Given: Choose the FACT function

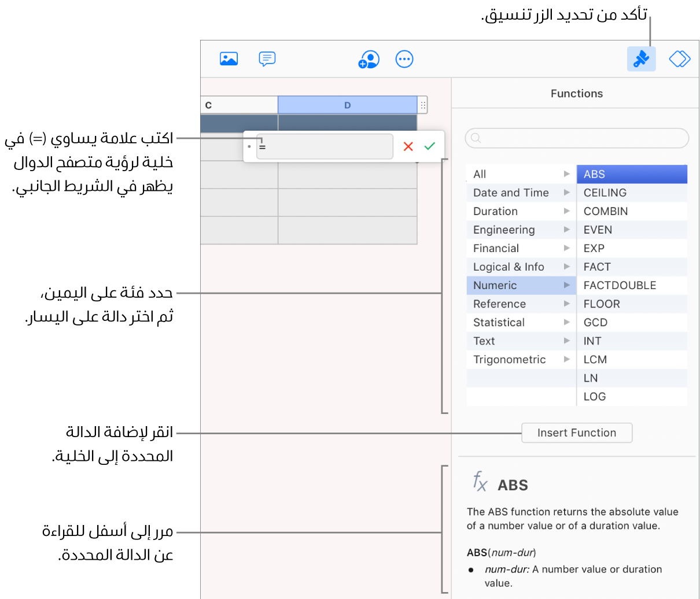Looking at the screenshot, I should pos(632,267).
